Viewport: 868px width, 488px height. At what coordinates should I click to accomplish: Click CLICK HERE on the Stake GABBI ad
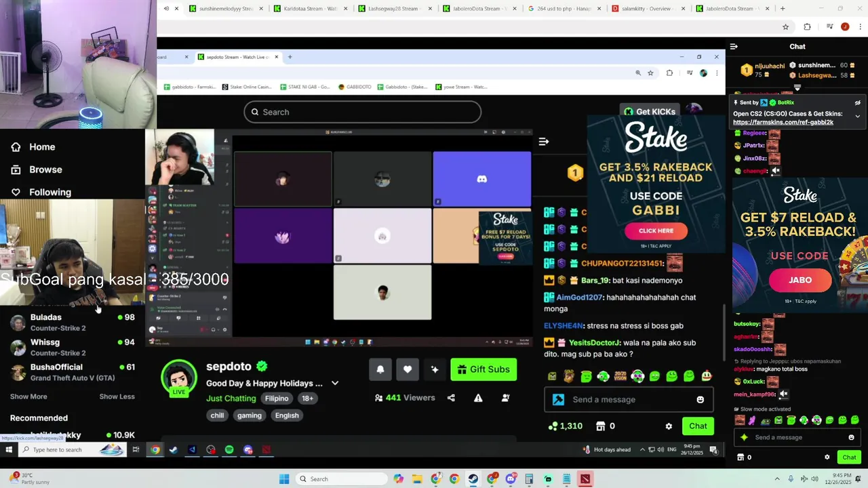point(656,230)
